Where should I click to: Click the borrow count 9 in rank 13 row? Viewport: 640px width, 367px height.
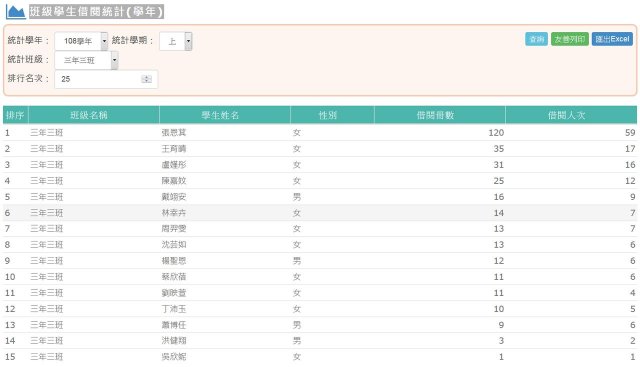(501, 325)
